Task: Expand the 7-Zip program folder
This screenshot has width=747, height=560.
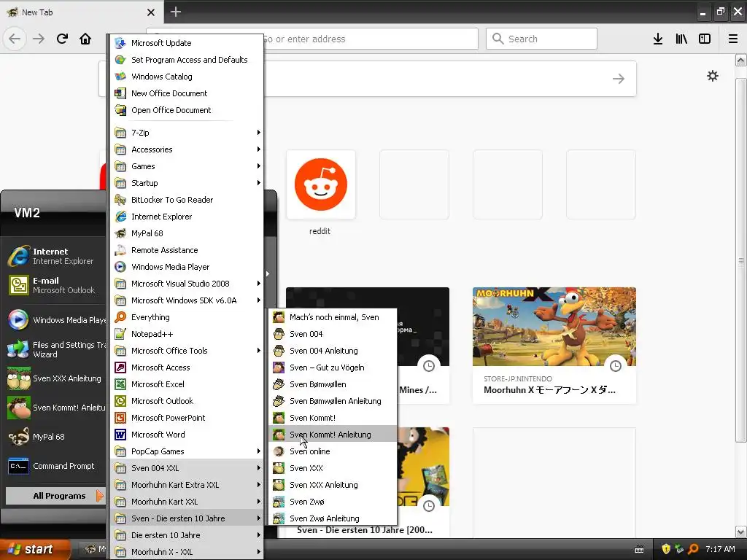Action: coord(187,133)
